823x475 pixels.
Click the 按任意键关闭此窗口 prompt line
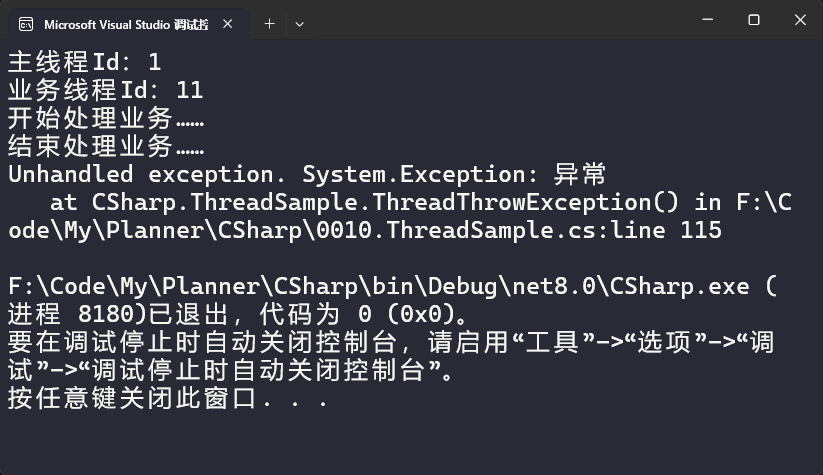168,398
